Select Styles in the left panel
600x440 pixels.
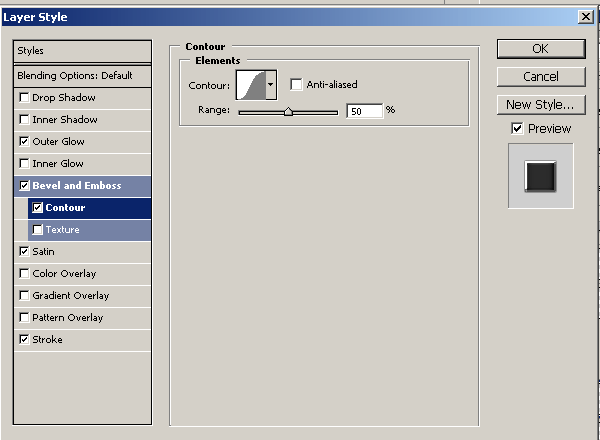82,50
